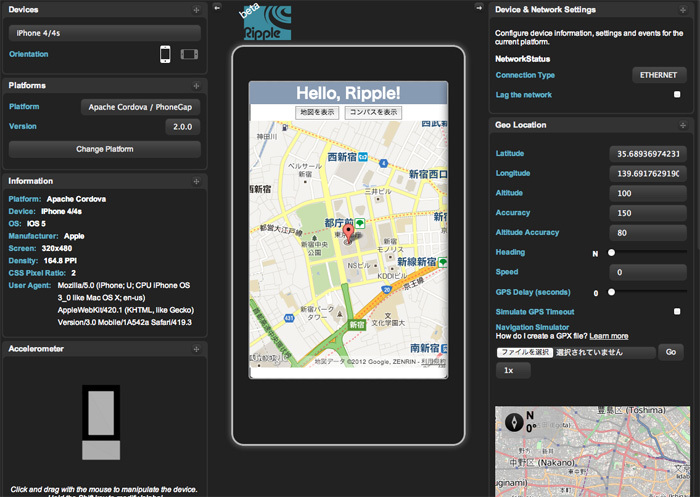Click the NetworkStatus heading
Image resolution: width=700 pixels, height=497 pixels.
522,59
